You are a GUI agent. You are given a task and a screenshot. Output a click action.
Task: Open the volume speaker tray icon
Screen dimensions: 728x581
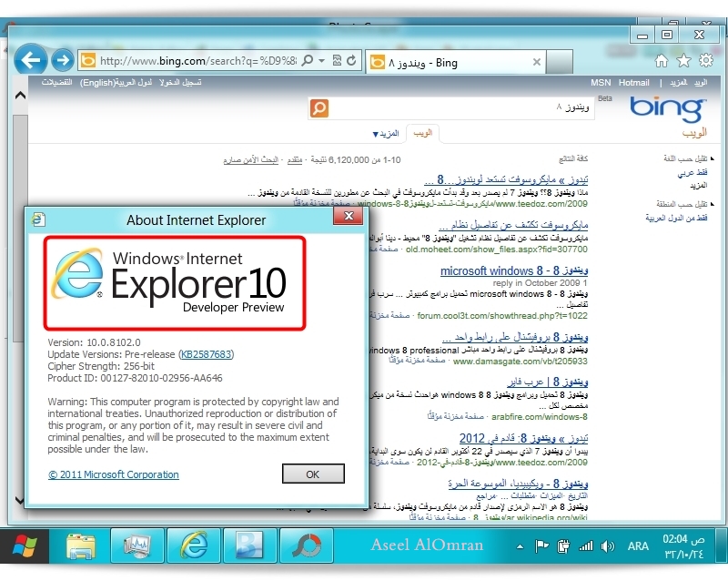pyautogui.click(x=607, y=546)
